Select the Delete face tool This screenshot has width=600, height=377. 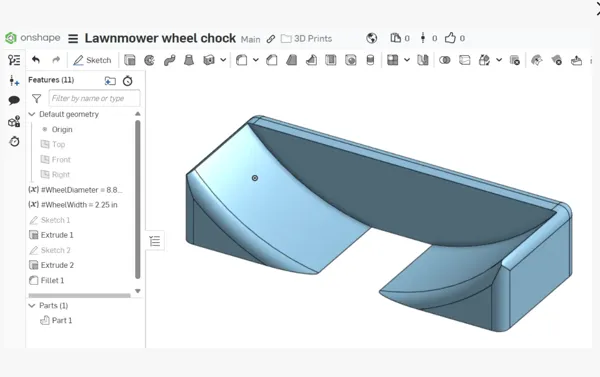557,60
